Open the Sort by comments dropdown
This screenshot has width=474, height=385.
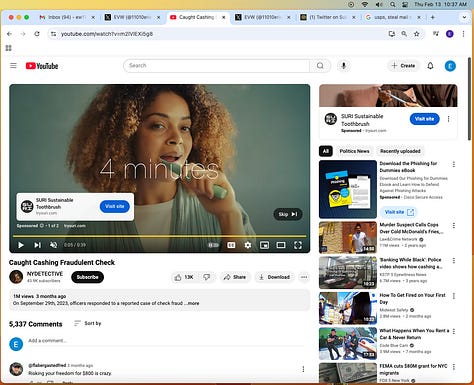(x=88, y=323)
